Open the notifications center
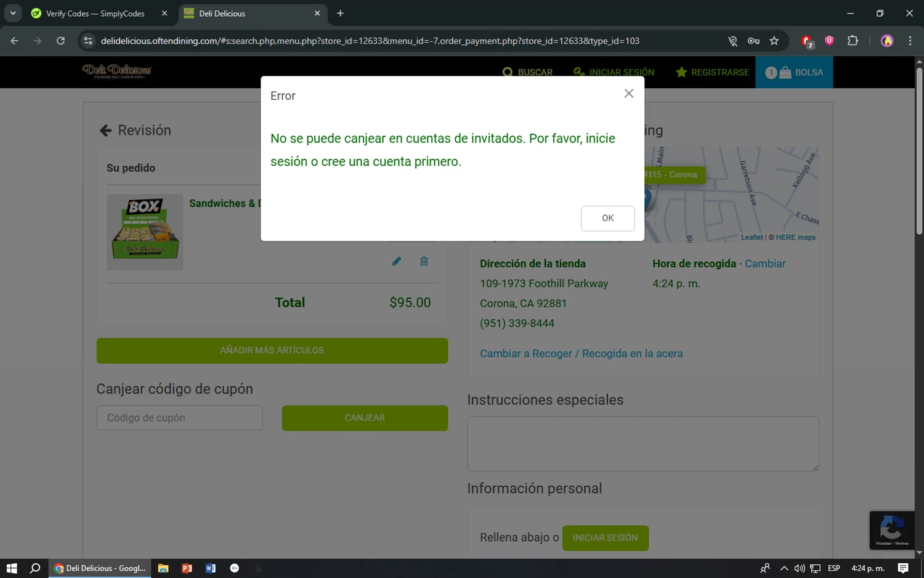Image resolution: width=924 pixels, height=578 pixels. pyautogui.click(x=903, y=568)
